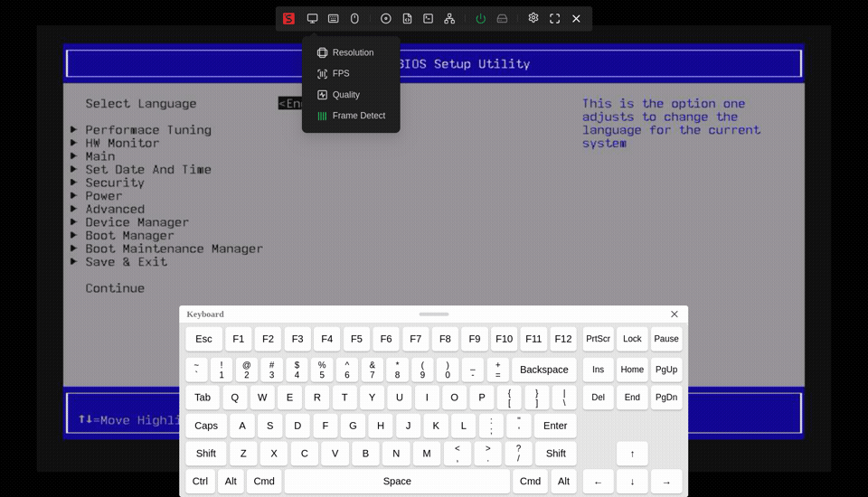Choose FPS in the dropdown menu

click(340, 73)
